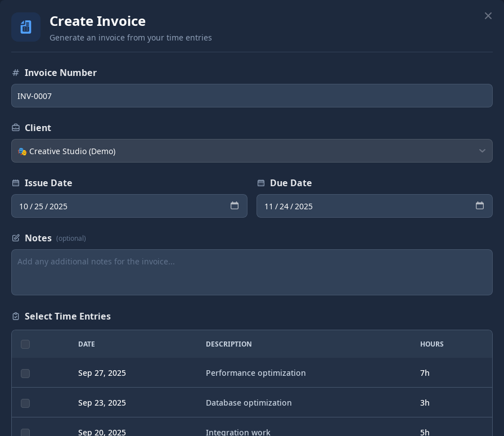Close the Create Invoice dialog
Viewport: 504px width, 436px height.
pyautogui.click(x=488, y=16)
